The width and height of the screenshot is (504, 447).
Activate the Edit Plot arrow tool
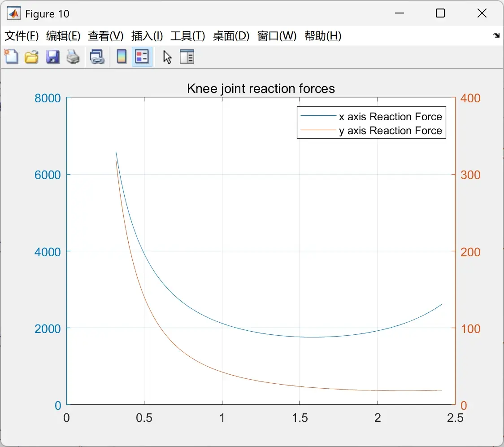pyautogui.click(x=167, y=57)
